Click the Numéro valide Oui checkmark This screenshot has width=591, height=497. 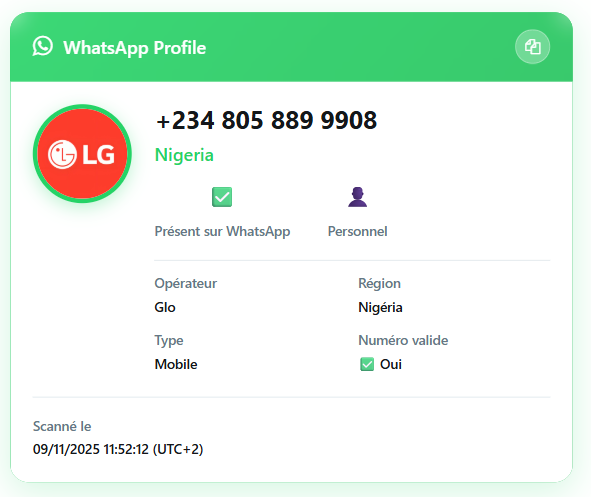click(367, 364)
